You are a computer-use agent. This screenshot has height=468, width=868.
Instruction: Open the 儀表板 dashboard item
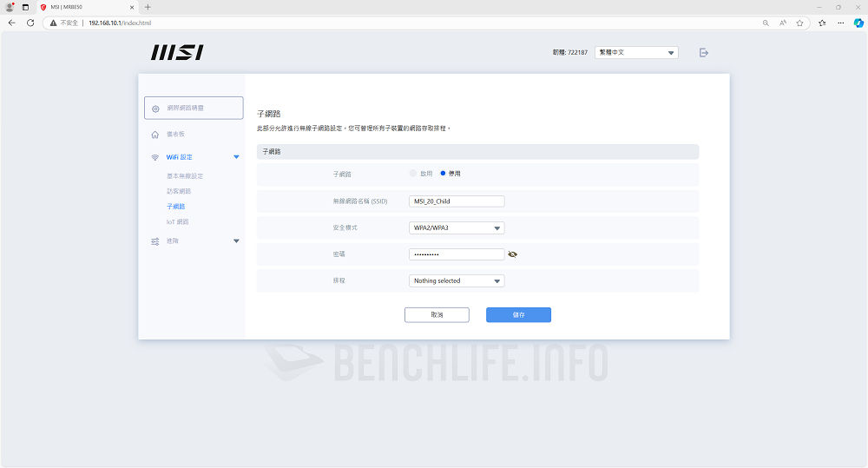pyautogui.click(x=175, y=135)
